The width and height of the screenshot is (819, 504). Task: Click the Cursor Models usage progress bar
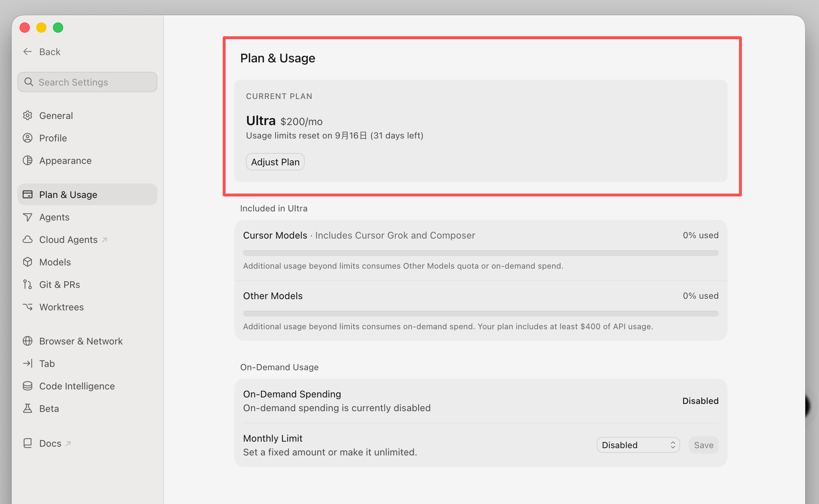481,253
